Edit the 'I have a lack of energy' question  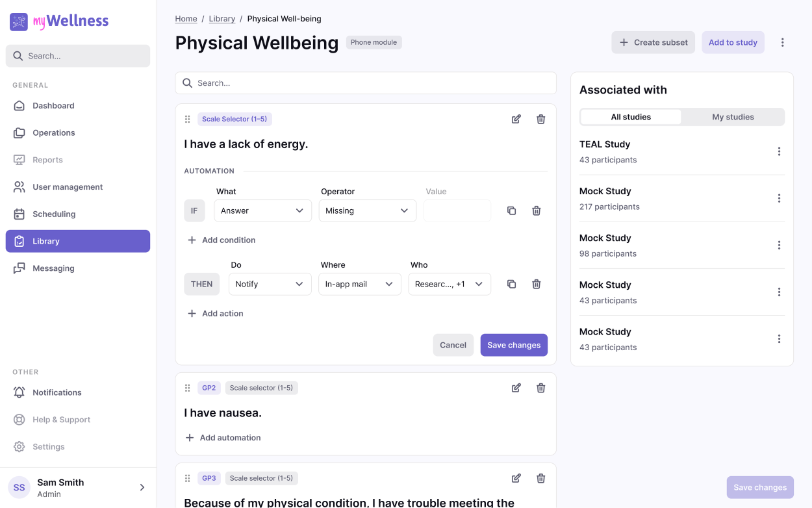[516, 120]
